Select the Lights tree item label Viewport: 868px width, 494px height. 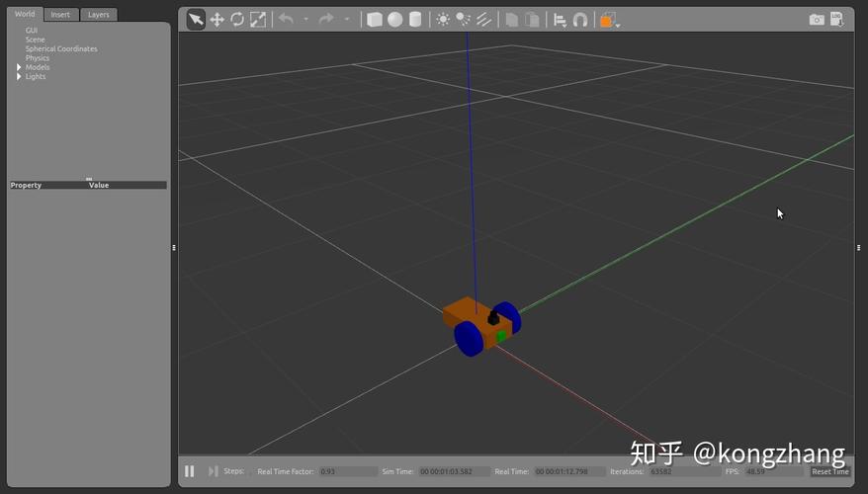point(36,76)
